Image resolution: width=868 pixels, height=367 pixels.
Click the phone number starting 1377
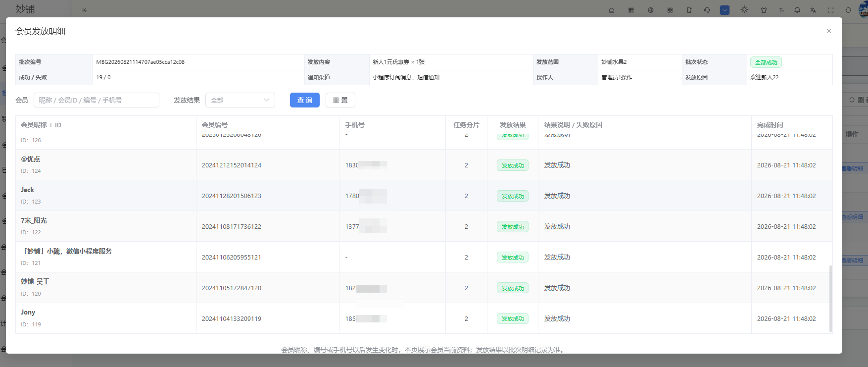366,227
